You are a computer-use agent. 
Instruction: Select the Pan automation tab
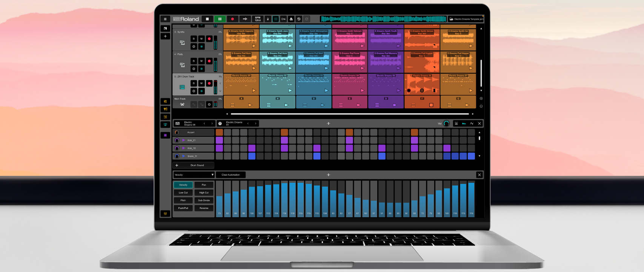click(x=204, y=185)
